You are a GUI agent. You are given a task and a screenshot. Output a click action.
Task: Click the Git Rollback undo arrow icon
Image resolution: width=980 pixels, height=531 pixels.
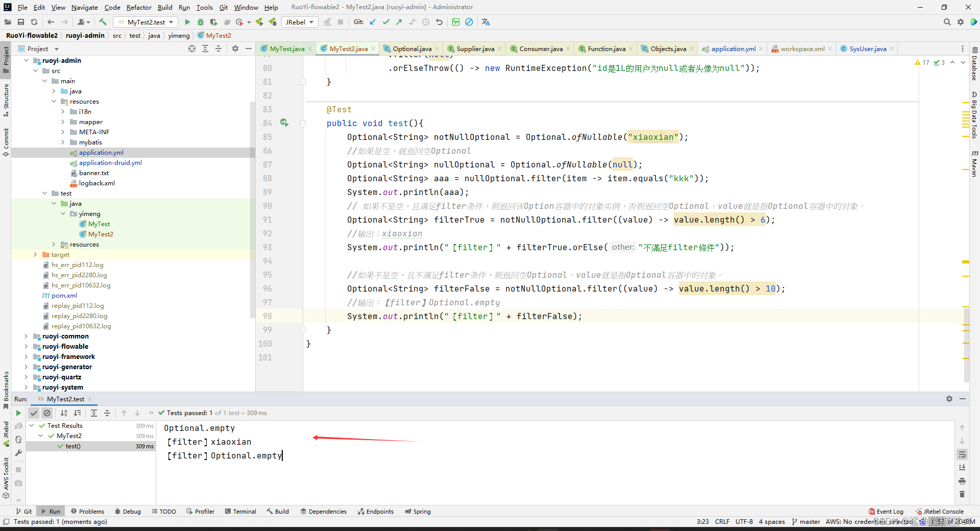pos(439,22)
